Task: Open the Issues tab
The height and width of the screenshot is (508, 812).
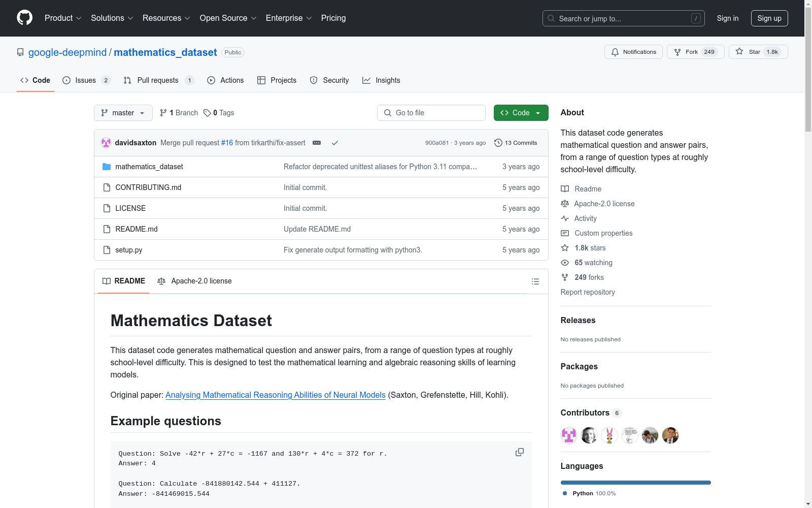Action: [x=86, y=80]
